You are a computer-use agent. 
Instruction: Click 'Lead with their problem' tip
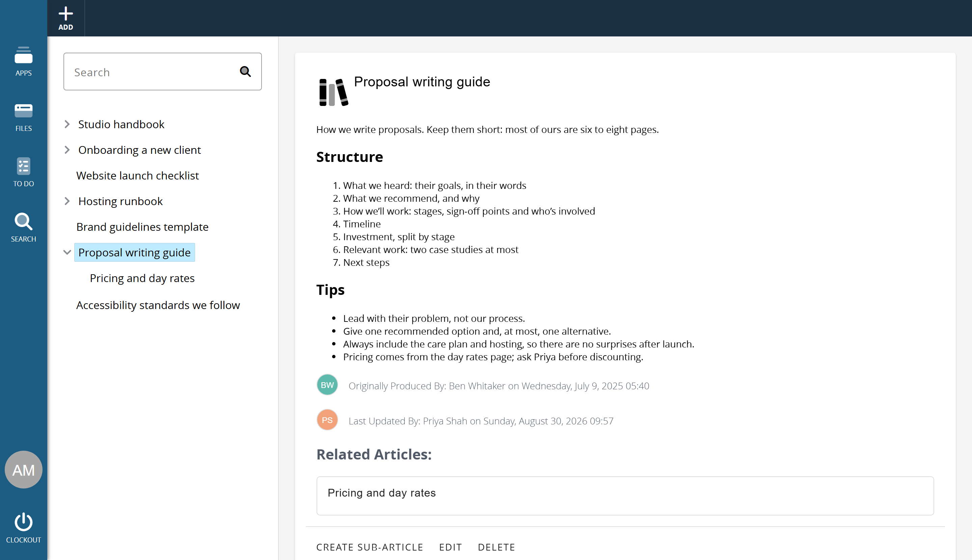point(434,318)
